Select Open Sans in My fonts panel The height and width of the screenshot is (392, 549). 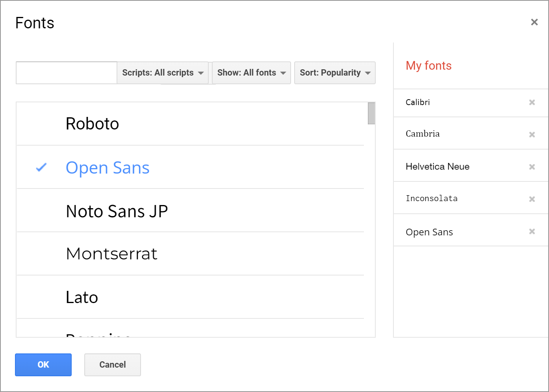[x=471, y=231]
